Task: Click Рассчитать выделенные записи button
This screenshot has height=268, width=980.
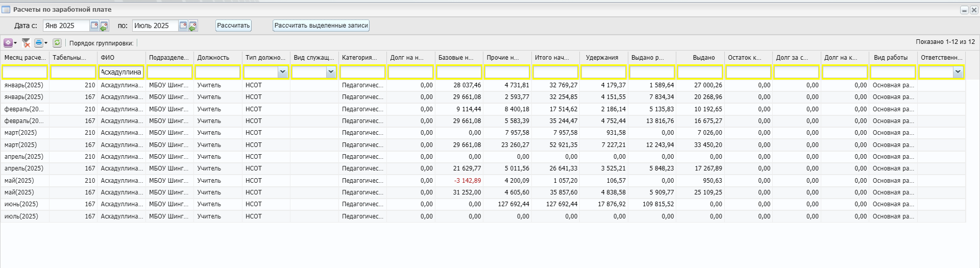Action: [x=321, y=26]
